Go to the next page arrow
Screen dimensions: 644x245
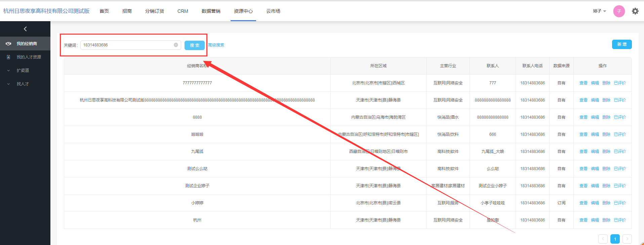pos(627,239)
